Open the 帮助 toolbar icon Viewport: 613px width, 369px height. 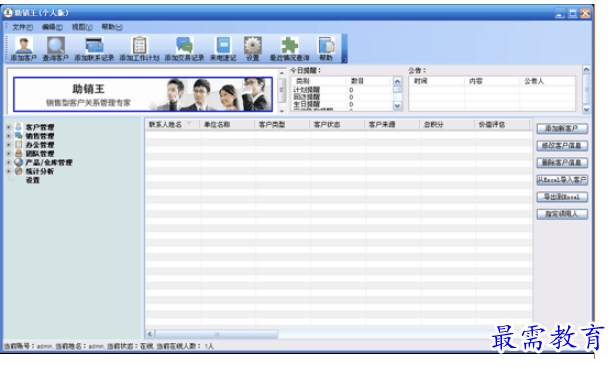tap(326, 49)
